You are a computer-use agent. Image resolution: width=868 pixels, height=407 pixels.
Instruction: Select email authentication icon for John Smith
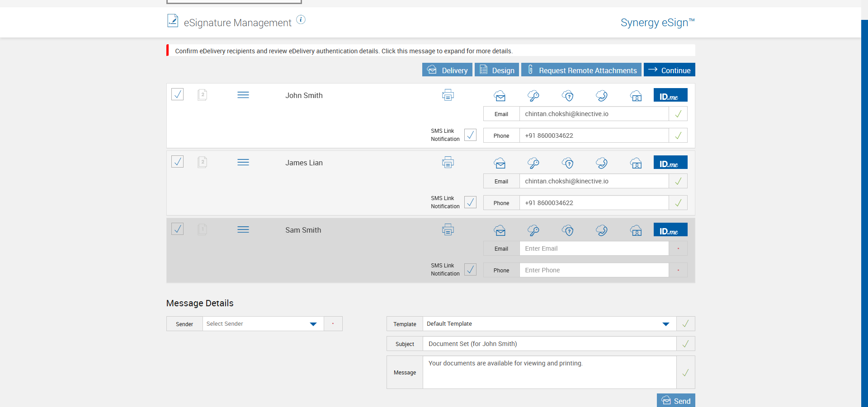(x=500, y=96)
